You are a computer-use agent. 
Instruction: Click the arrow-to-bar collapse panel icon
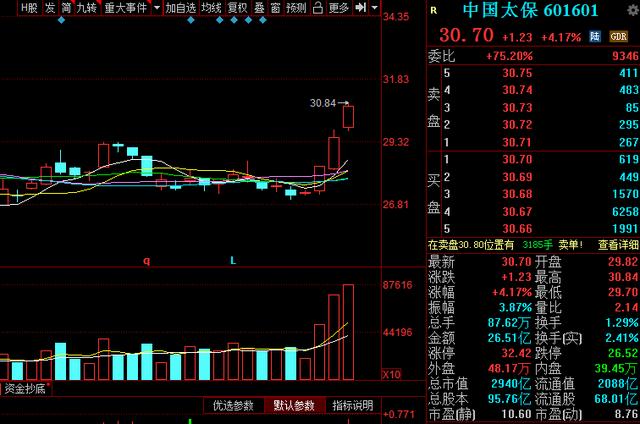[x=360, y=7]
